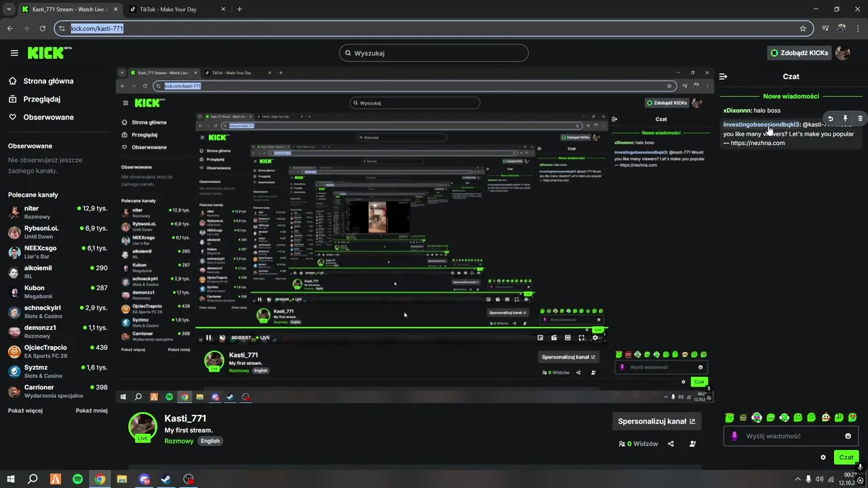Open recommended channel RybsonLoL
Viewport: 868px width, 488px height.
pyautogui.click(x=58, y=232)
